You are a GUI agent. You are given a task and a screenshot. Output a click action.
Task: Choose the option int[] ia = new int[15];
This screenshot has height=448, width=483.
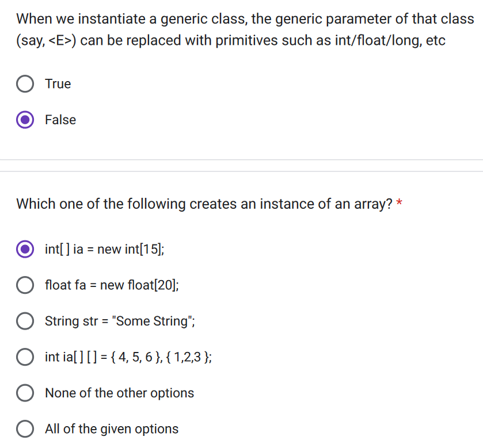pos(25,249)
